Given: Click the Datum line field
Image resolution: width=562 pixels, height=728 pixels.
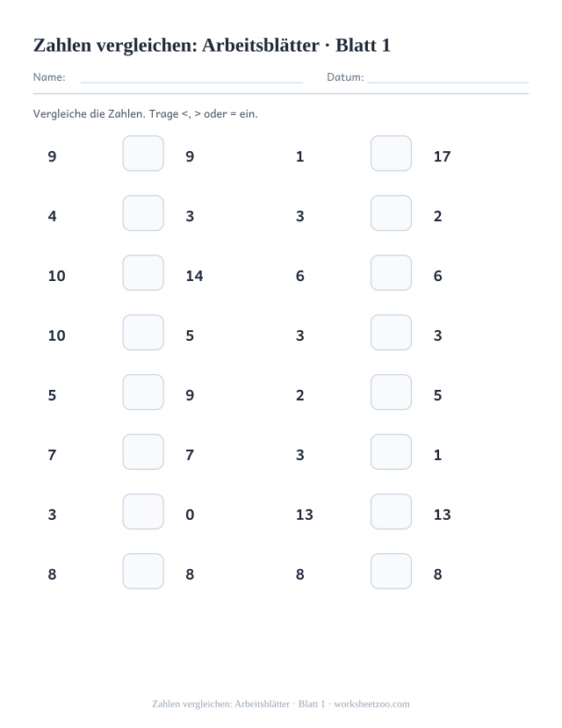Looking at the screenshot, I should click(x=448, y=77).
